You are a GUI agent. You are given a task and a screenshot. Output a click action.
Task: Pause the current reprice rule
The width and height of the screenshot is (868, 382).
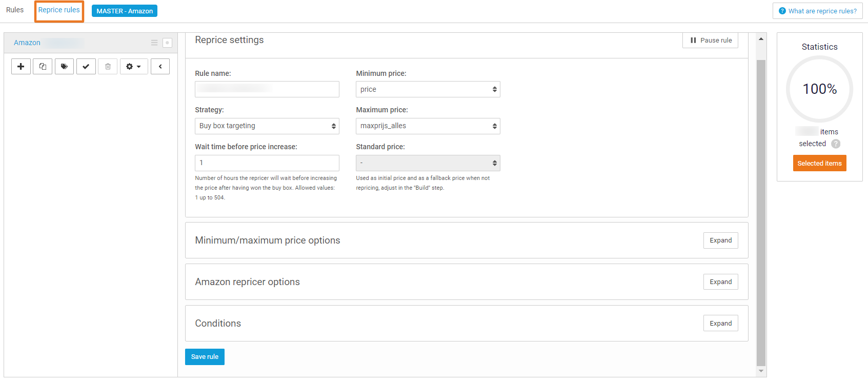[x=710, y=41]
